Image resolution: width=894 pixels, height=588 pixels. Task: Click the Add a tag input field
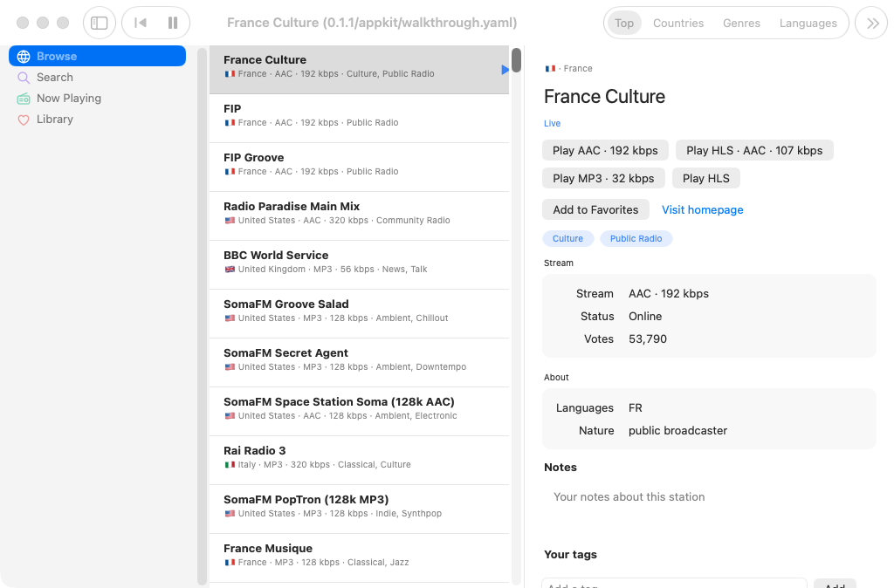[675, 584]
